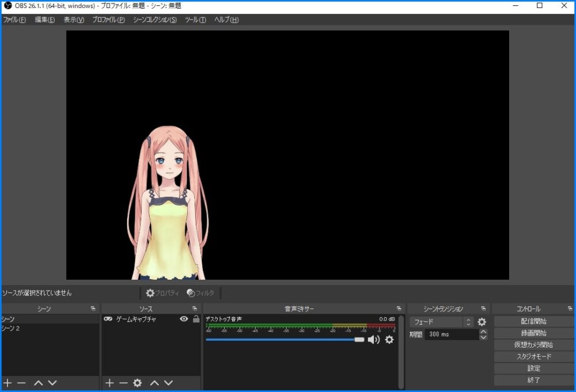The image size is (576, 392).
Task: Open the 音声ミキサー panel options icon
Action: [x=399, y=308]
